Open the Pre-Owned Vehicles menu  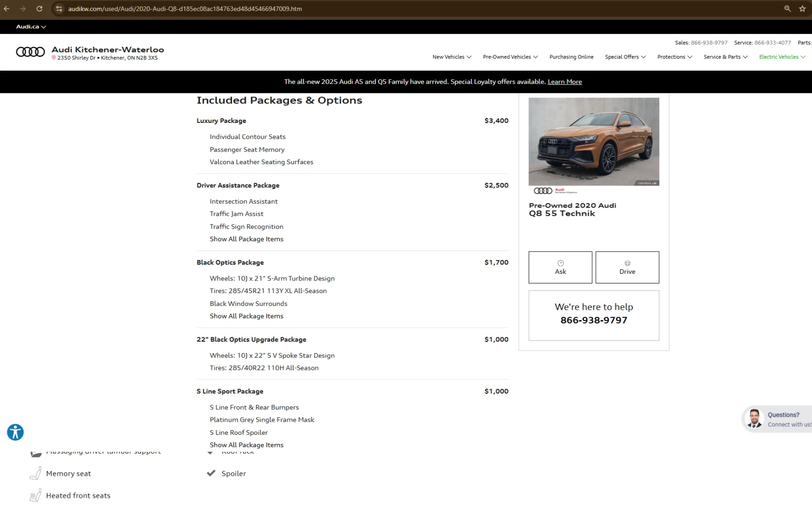510,57
